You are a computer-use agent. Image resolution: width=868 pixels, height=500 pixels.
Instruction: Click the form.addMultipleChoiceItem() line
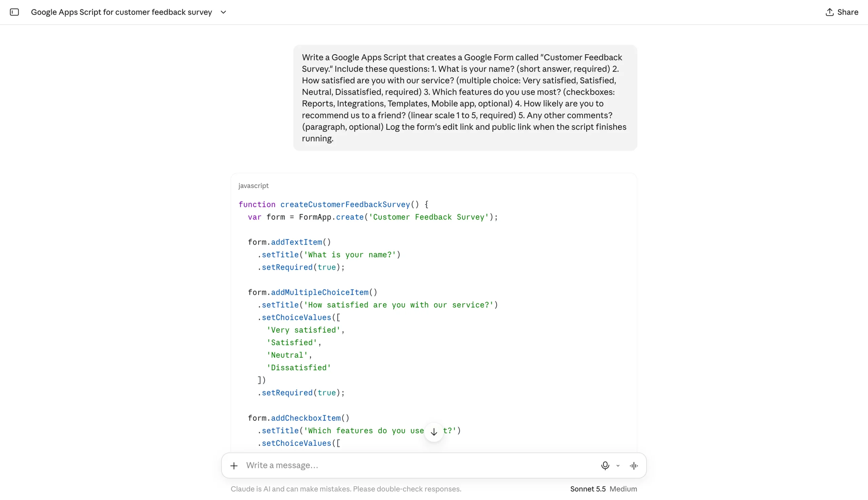point(313,292)
